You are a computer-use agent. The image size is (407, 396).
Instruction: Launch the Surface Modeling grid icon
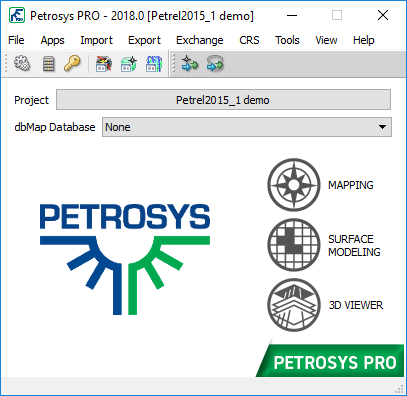[x=294, y=245]
